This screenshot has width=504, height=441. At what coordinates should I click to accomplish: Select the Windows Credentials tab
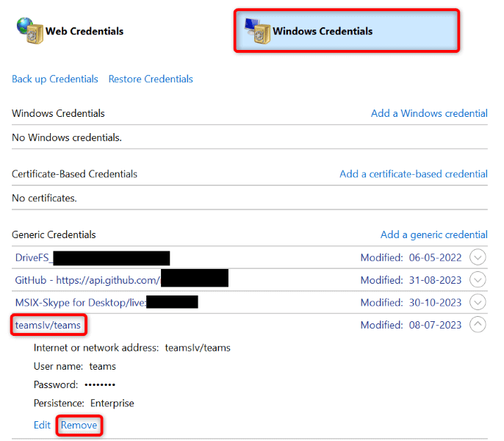coord(323,31)
